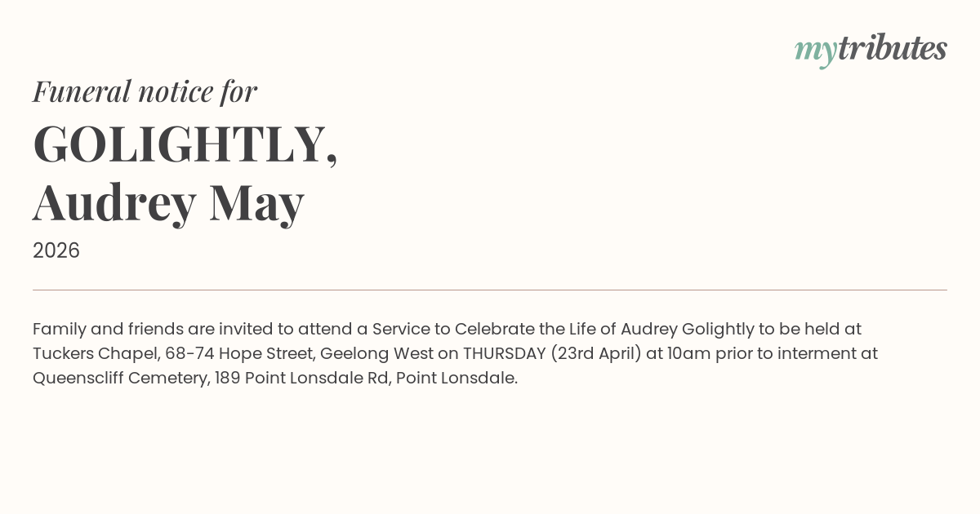Click the final "Point Lonsdale." suburb text
This screenshot has height=514, width=980.
(457, 378)
